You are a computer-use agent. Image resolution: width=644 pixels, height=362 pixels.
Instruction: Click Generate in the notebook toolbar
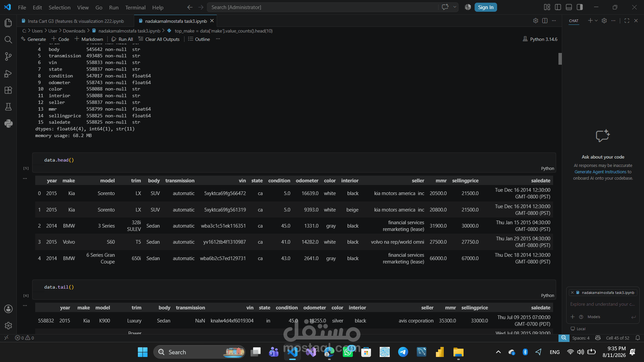[33, 39]
